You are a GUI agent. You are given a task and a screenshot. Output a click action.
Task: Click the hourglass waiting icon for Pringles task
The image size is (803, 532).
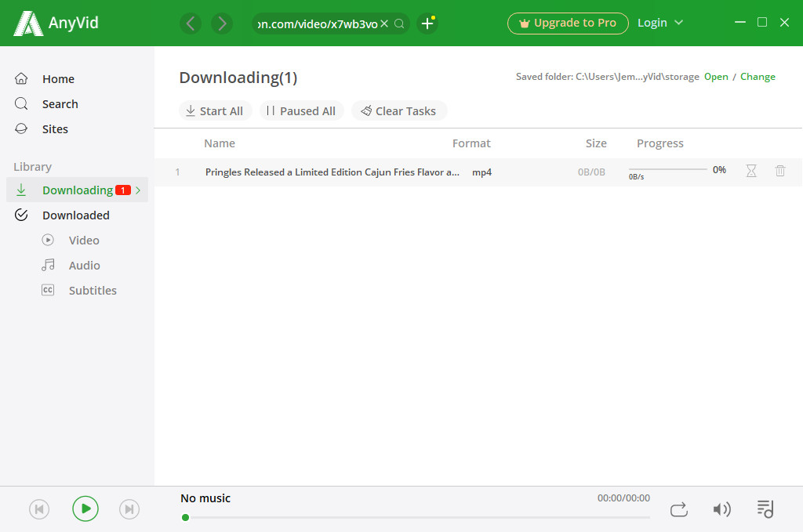click(x=751, y=171)
